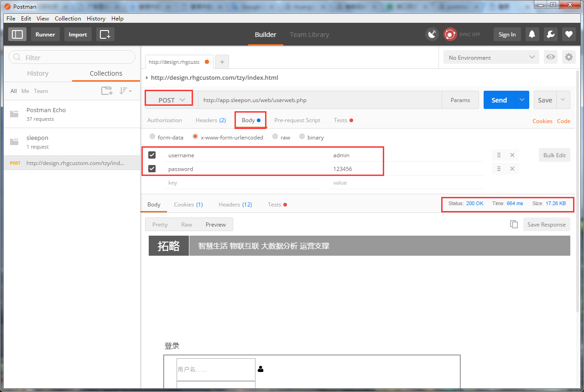584x392 pixels.
Task: Open the Help menu
Action: pos(117,18)
